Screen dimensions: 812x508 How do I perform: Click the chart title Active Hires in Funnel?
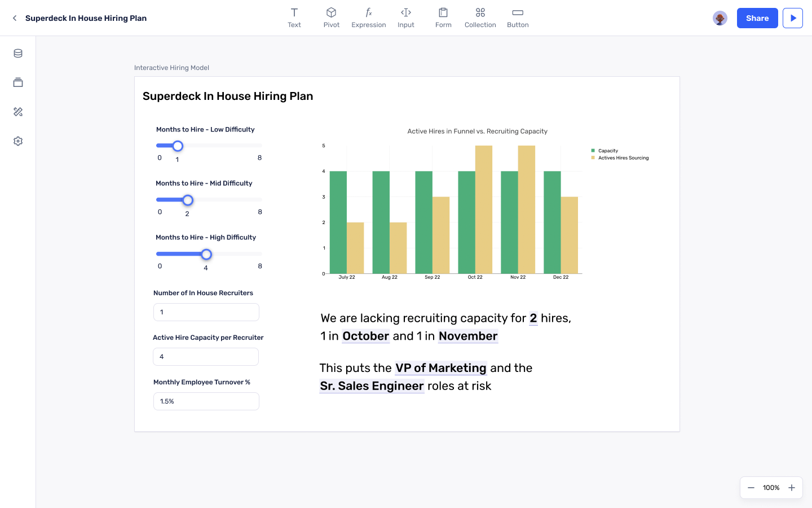coord(478,131)
